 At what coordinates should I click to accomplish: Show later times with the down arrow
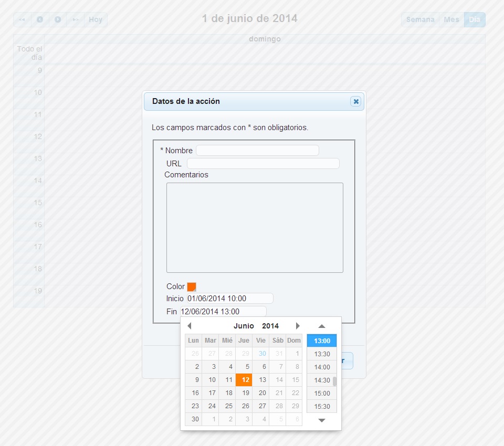tap(322, 420)
